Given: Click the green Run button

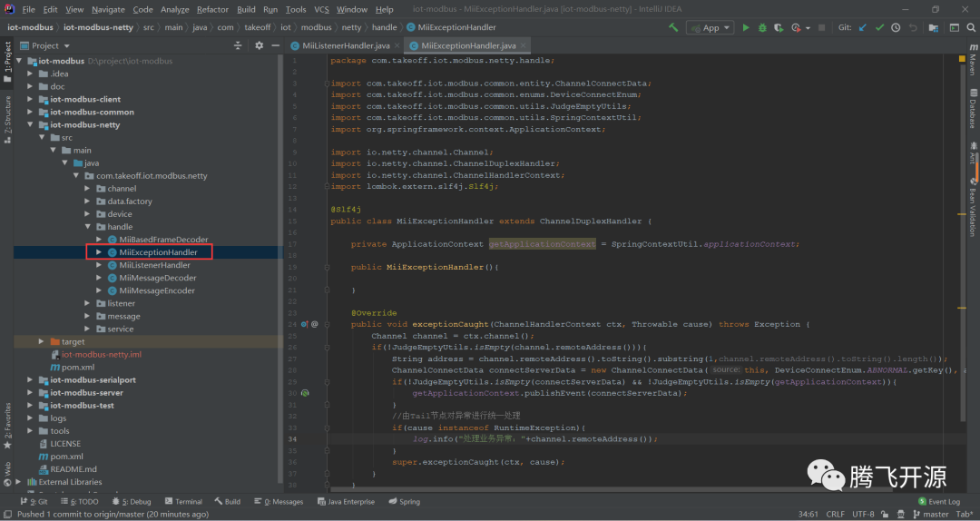Looking at the screenshot, I should coord(746,28).
